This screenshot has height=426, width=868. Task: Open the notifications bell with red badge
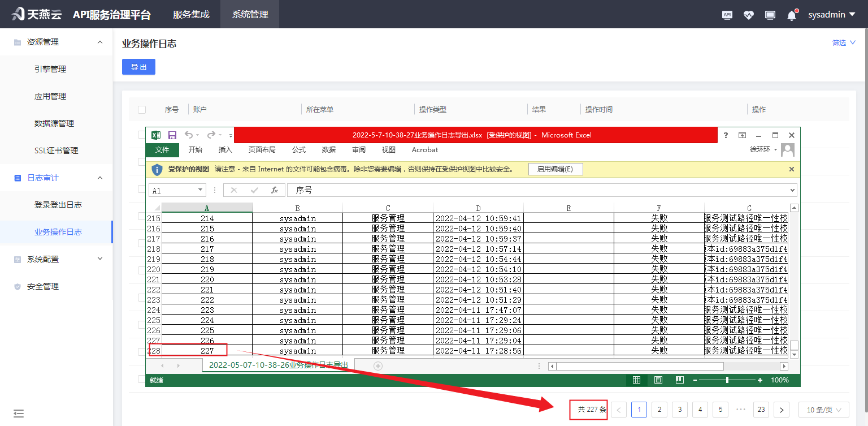point(791,15)
